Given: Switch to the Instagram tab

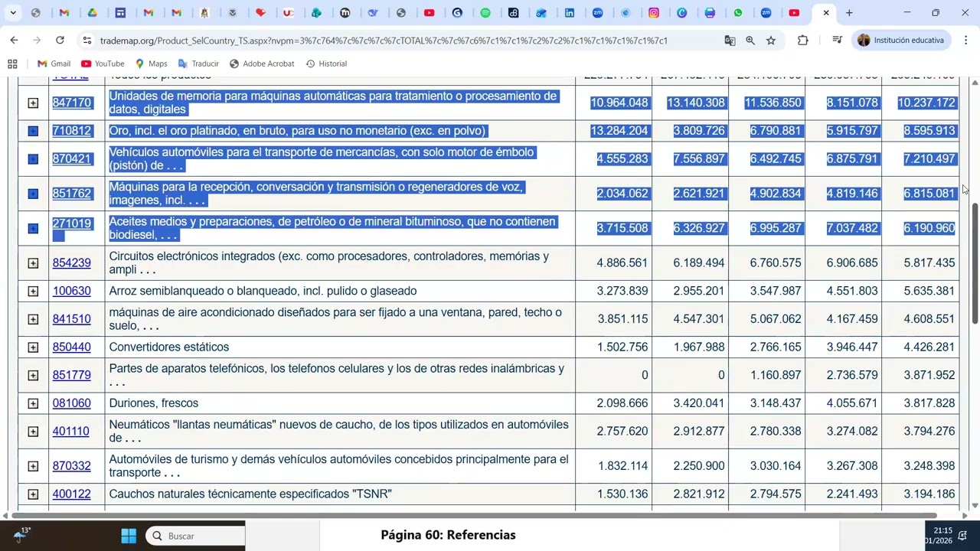Looking at the screenshot, I should [x=654, y=13].
